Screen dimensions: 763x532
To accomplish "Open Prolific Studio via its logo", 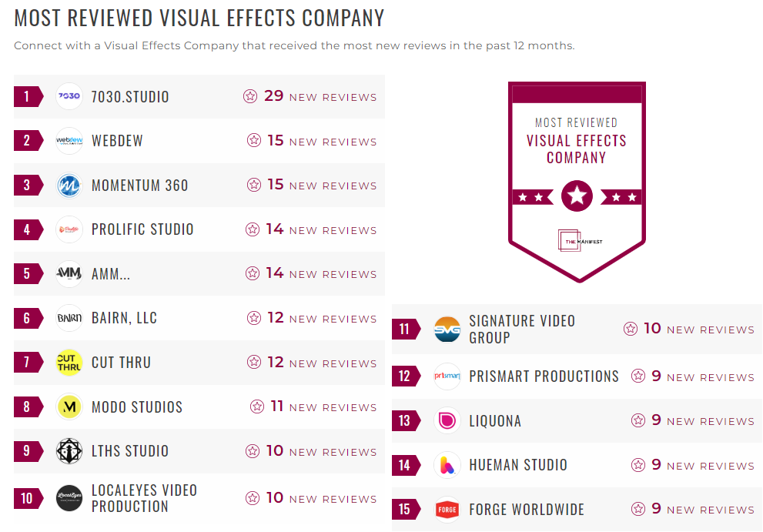I will pos(69,229).
